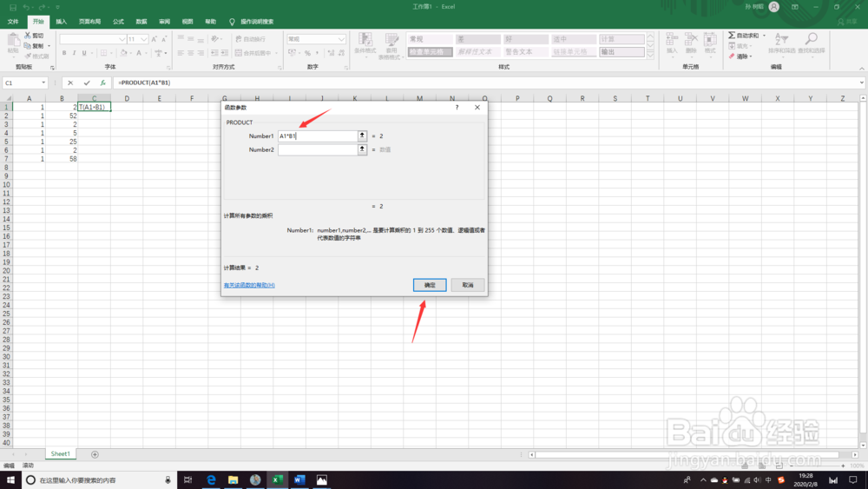The width and height of the screenshot is (868, 489).
Task: Click the fill color bucket icon
Action: (123, 53)
